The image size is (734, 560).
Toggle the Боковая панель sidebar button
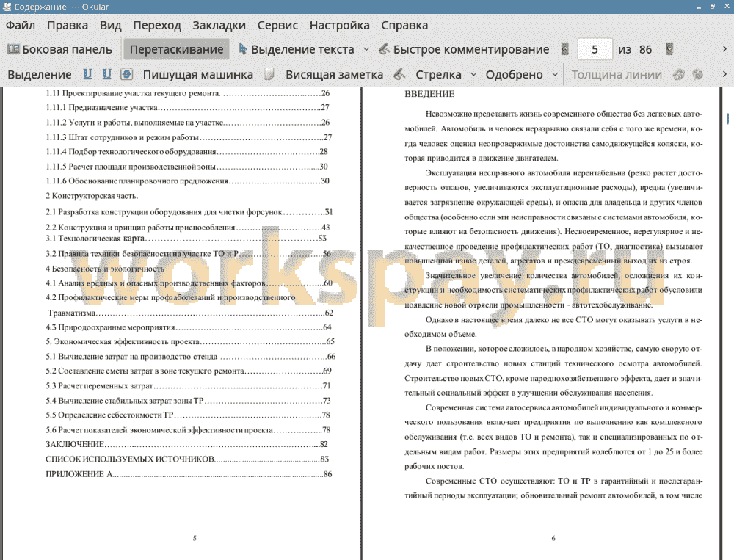click(59, 49)
